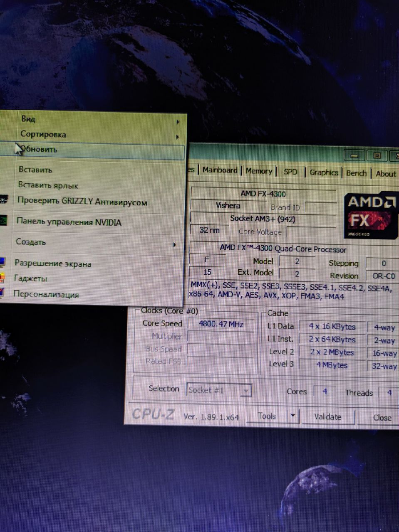Switch to the SPD tab in CPU-Z
Image resolution: width=399 pixels, height=532 pixels.
click(x=290, y=172)
